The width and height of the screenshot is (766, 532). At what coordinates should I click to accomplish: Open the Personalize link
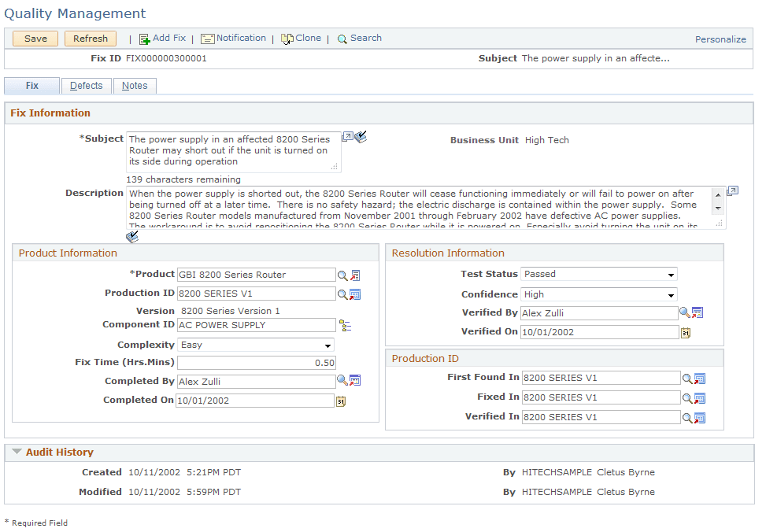click(720, 38)
